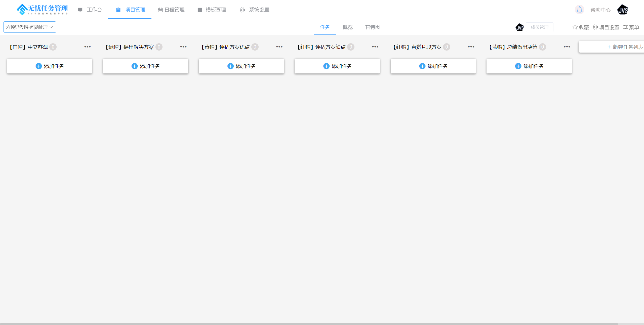The width and height of the screenshot is (644, 325).
Task: Click 新建任务列表 to add a list
Action: click(x=625, y=47)
